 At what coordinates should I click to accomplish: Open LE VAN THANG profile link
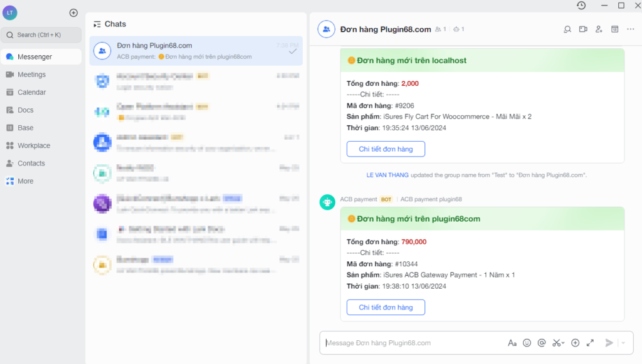click(387, 175)
